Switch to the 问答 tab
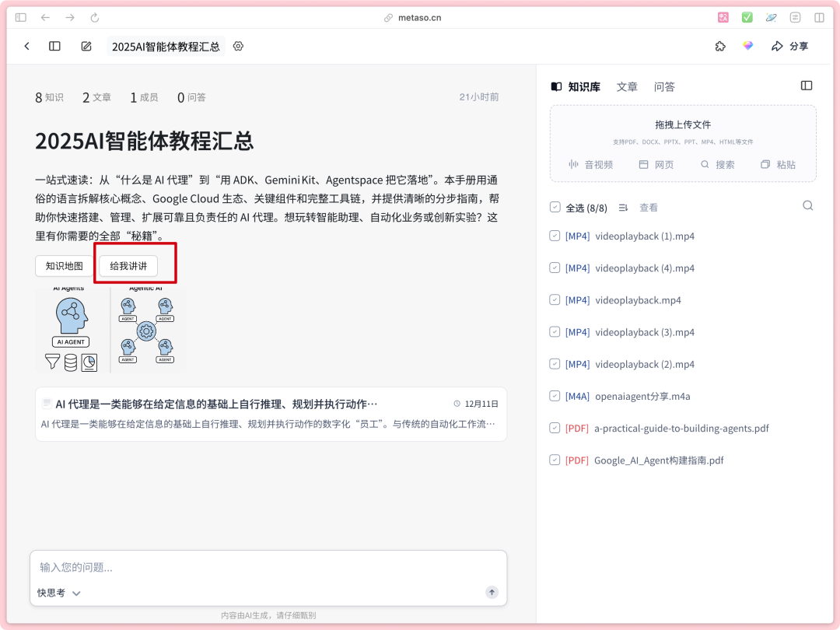 665,86
